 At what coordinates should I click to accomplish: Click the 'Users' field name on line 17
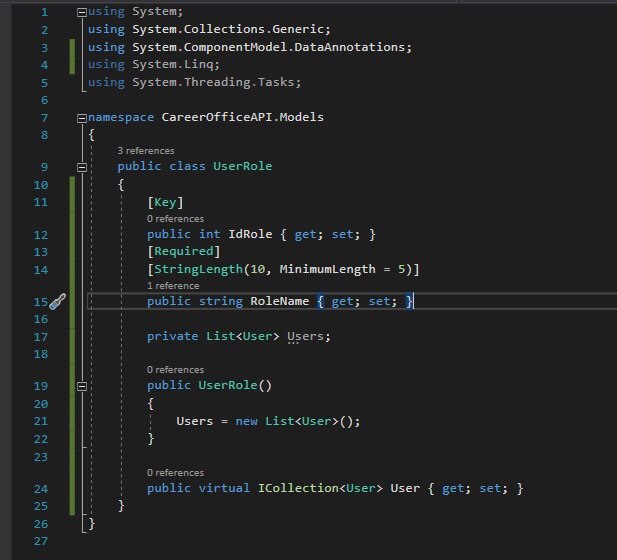[x=305, y=336]
